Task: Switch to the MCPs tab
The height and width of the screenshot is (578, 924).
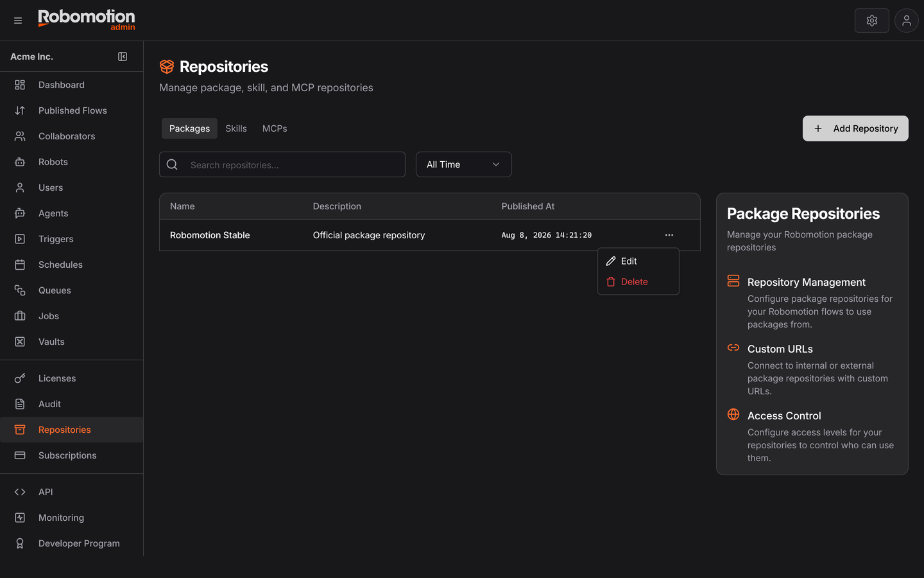Action: 275,128
